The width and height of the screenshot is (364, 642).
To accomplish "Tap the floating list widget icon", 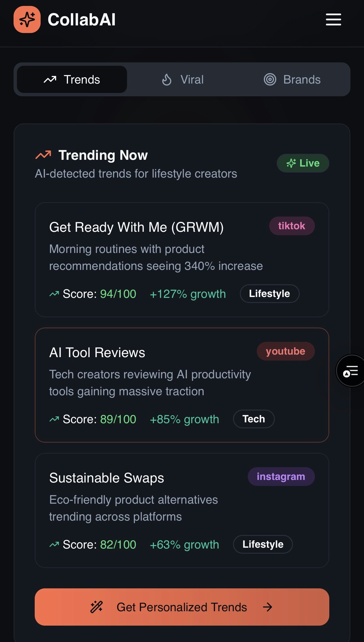I will point(350,371).
